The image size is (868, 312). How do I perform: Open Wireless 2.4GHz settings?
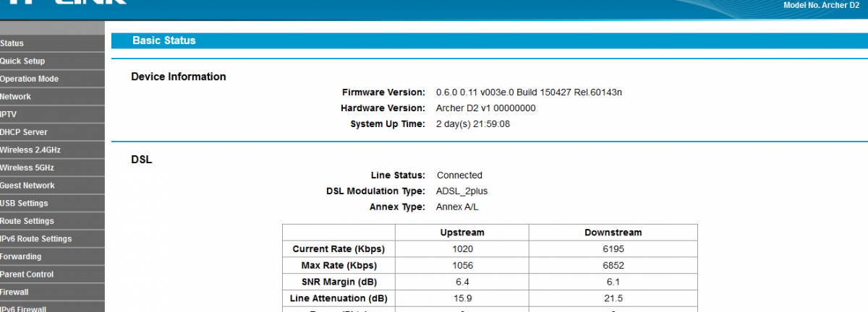pyautogui.click(x=52, y=150)
